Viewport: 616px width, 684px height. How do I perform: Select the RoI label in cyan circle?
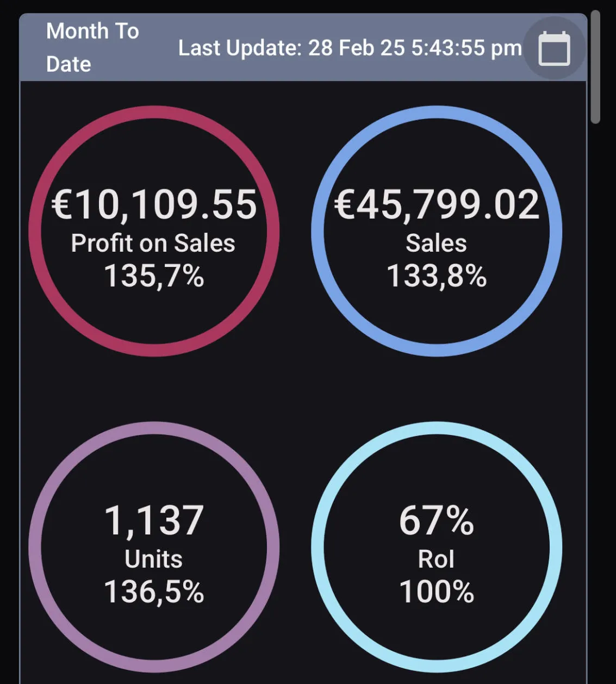(436, 559)
